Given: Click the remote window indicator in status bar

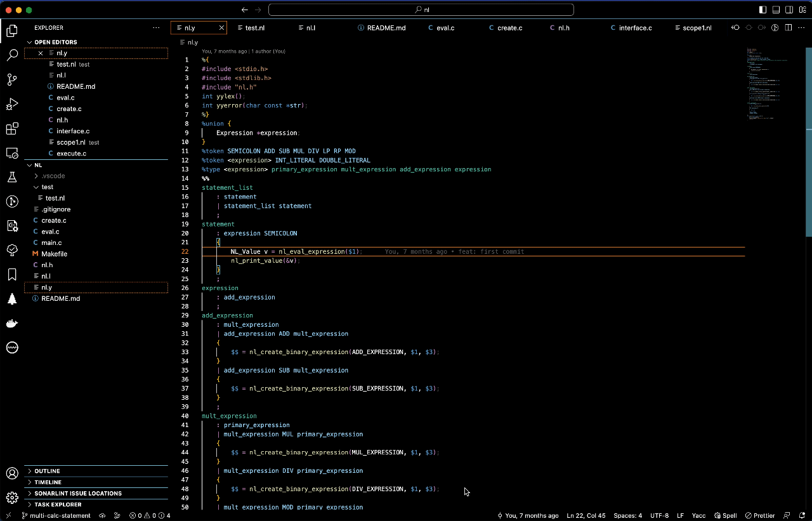Looking at the screenshot, I should point(8,515).
